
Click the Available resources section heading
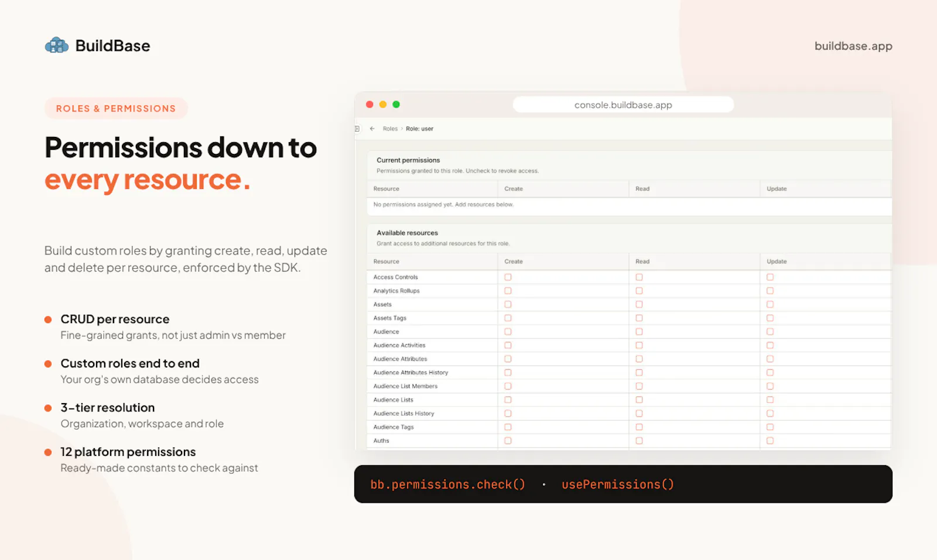407,233
